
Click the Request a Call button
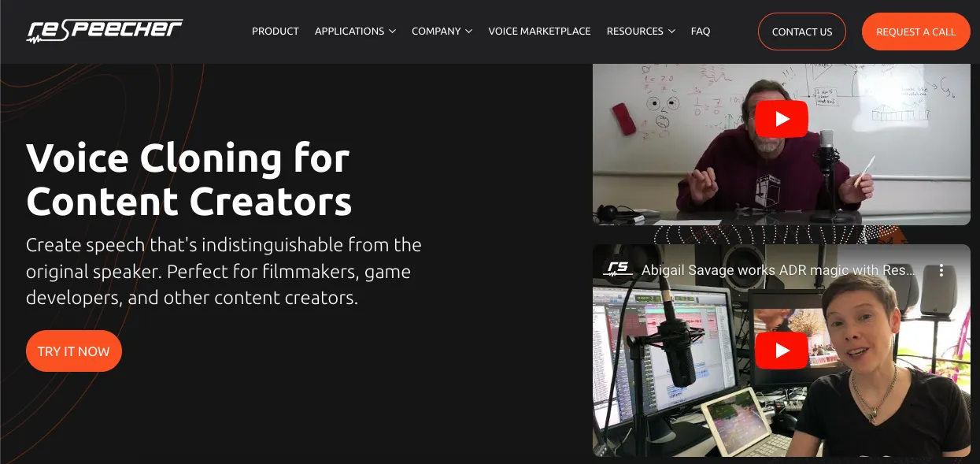[915, 32]
